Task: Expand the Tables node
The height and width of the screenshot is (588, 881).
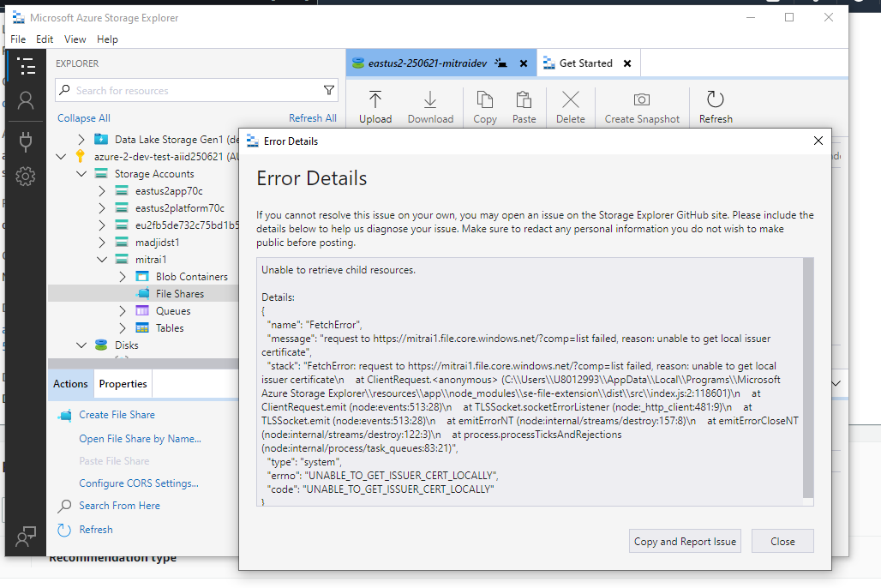Action: 123,328
